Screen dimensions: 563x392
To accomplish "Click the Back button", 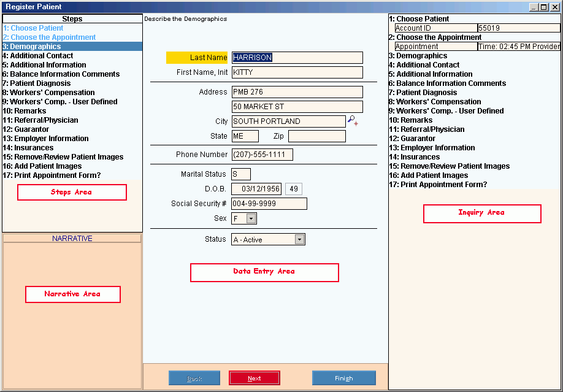I will 194,379.
